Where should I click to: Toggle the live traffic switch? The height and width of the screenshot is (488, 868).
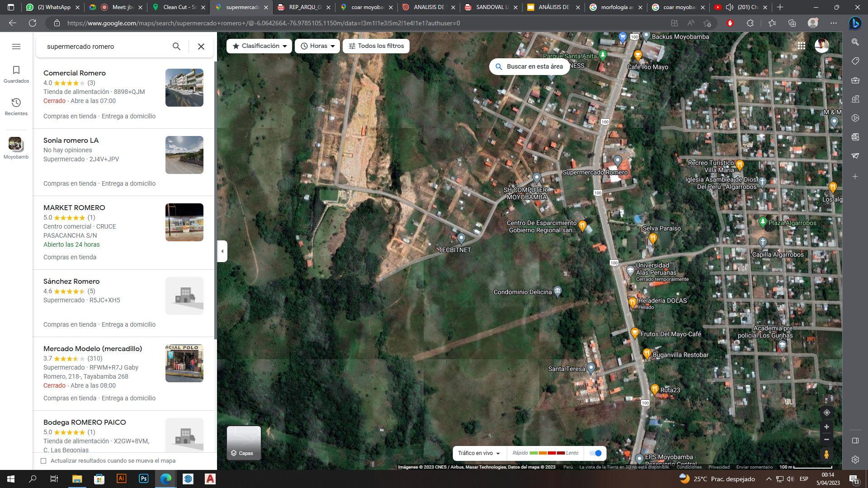[x=596, y=453]
